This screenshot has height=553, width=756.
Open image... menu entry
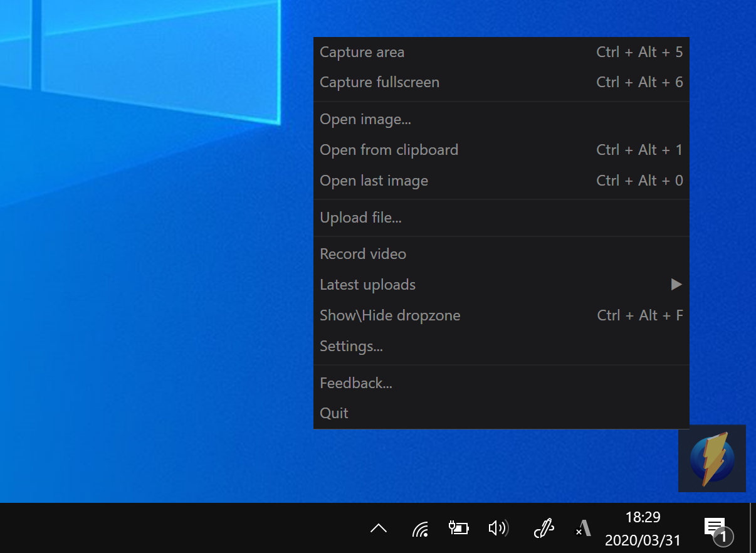coord(501,119)
